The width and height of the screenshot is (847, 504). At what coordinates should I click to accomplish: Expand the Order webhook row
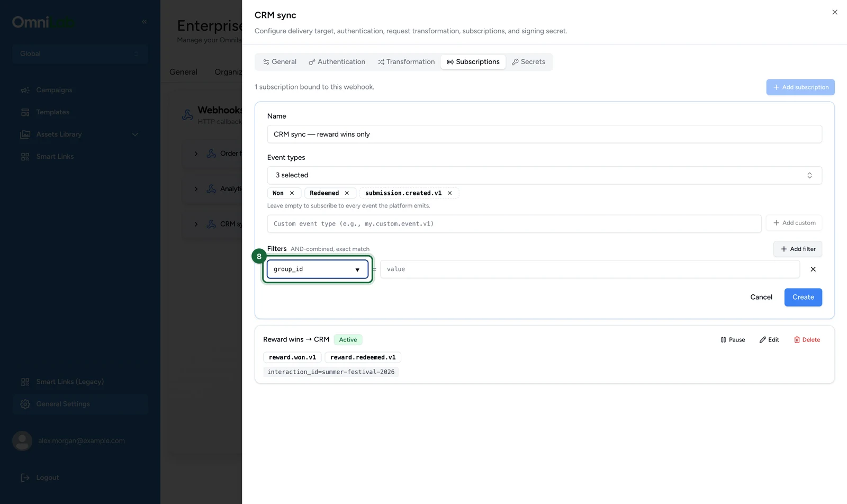tap(196, 154)
